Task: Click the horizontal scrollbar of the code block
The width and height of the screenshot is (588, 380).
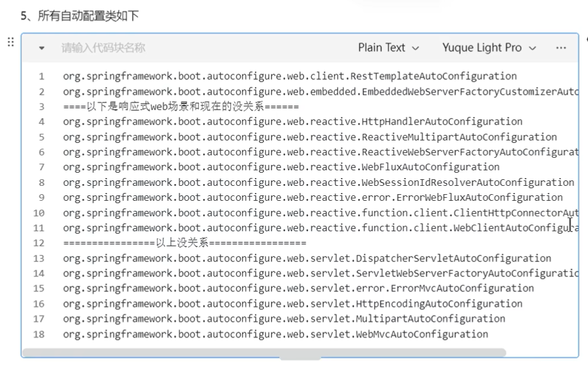Action: (264, 353)
